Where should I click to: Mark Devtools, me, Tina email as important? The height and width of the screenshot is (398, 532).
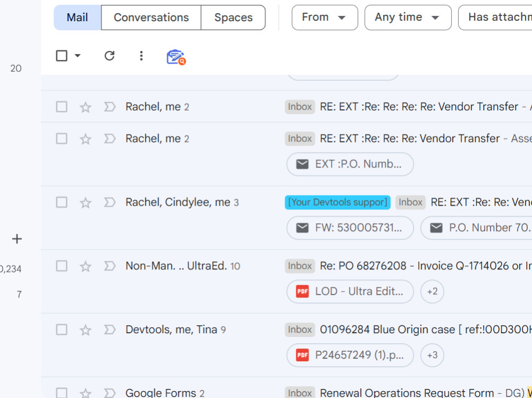point(110,329)
